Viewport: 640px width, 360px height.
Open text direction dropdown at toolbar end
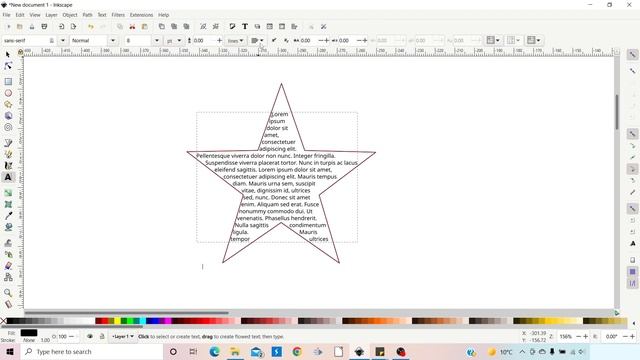pos(533,40)
